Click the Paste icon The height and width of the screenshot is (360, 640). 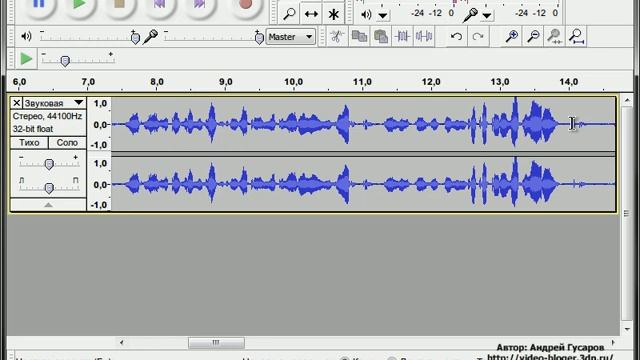(x=381, y=36)
